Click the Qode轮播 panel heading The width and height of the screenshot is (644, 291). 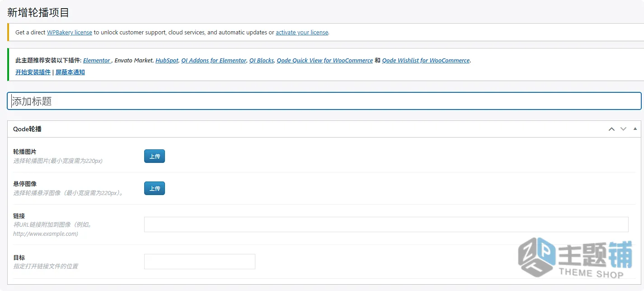coord(27,129)
